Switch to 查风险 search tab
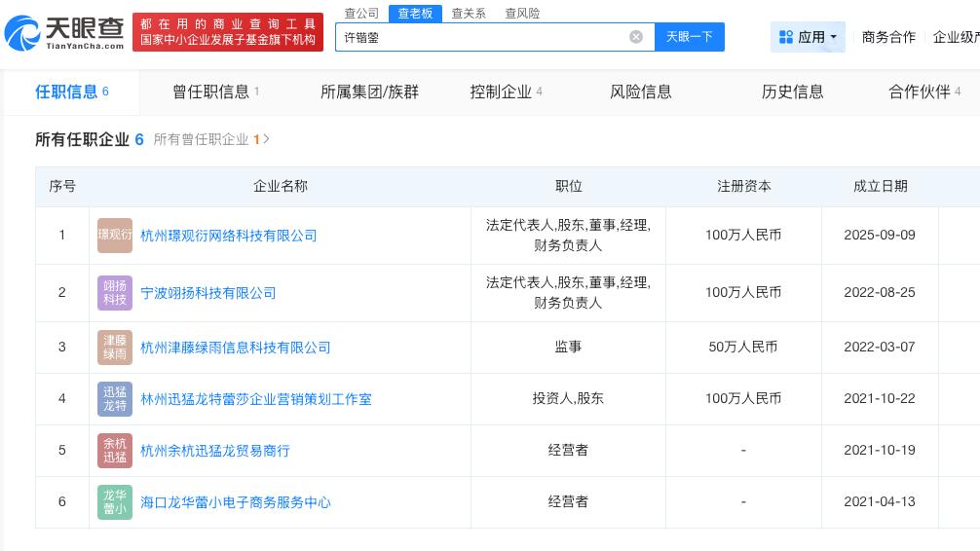The height and width of the screenshot is (551, 980). tap(522, 13)
